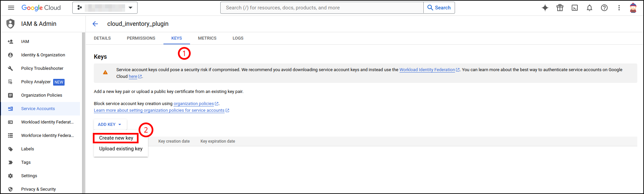Go back using the left arrow
Image resolution: width=644 pixels, height=194 pixels.
[95, 24]
